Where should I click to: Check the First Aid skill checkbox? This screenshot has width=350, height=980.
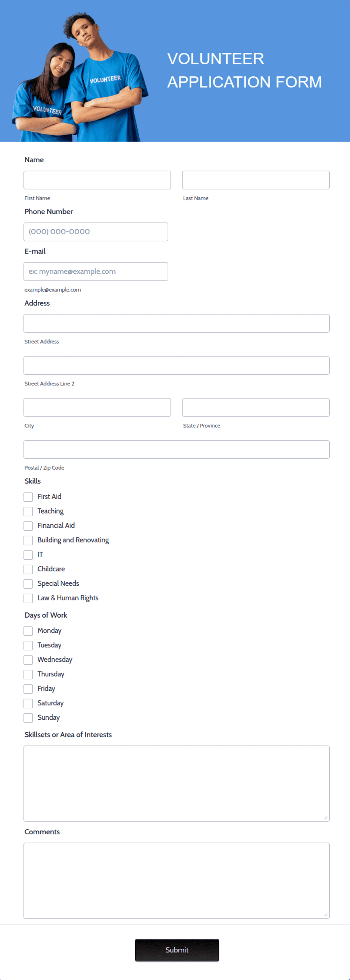click(x=28, y=497)
